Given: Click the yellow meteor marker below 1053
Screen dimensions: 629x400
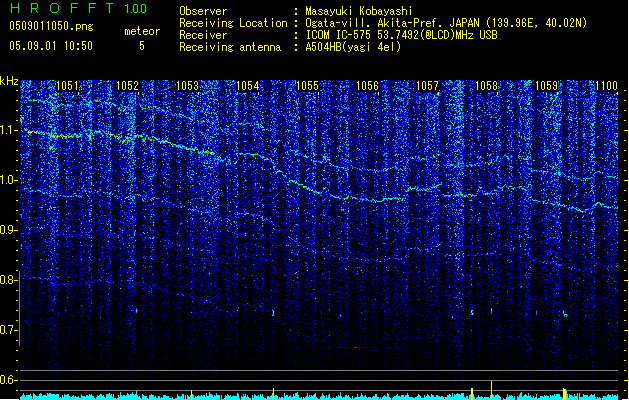Looking at the screenshot, I should 191,394.
